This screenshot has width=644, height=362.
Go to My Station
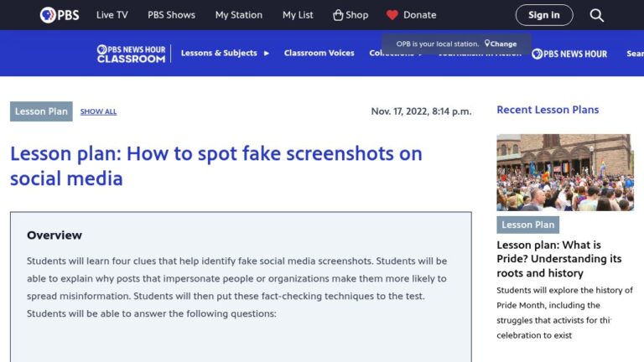point(239,15)
